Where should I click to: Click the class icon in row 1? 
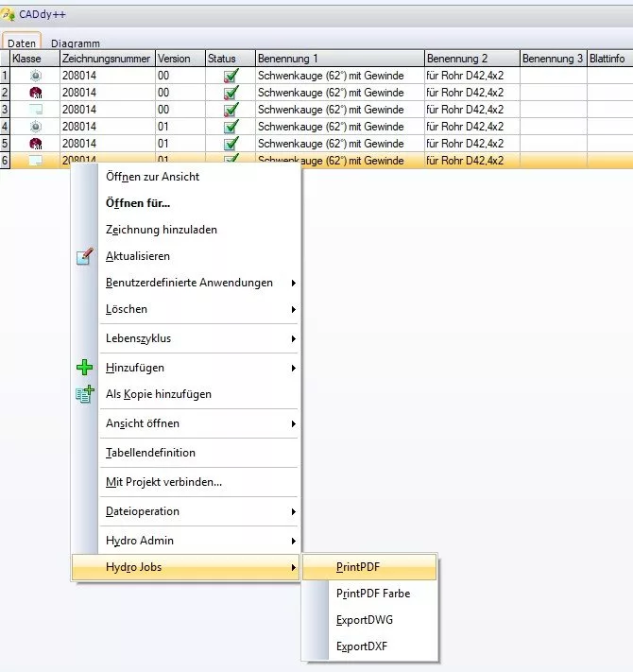36,76
